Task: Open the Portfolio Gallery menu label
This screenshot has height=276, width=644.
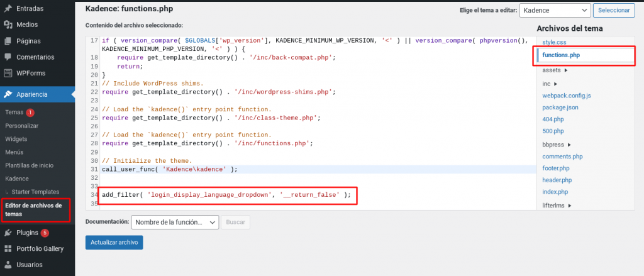Action: coord(40,249)
